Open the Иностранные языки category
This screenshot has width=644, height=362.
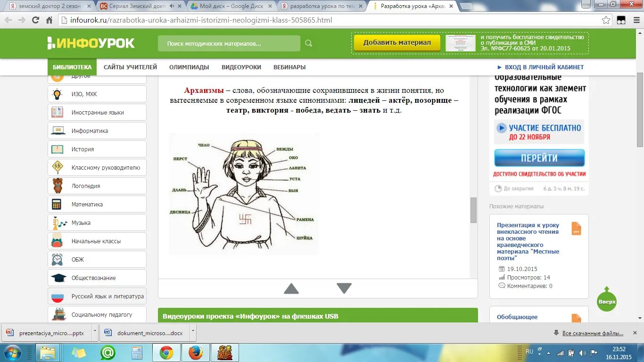pyautogui.click(x=97, y=112)
